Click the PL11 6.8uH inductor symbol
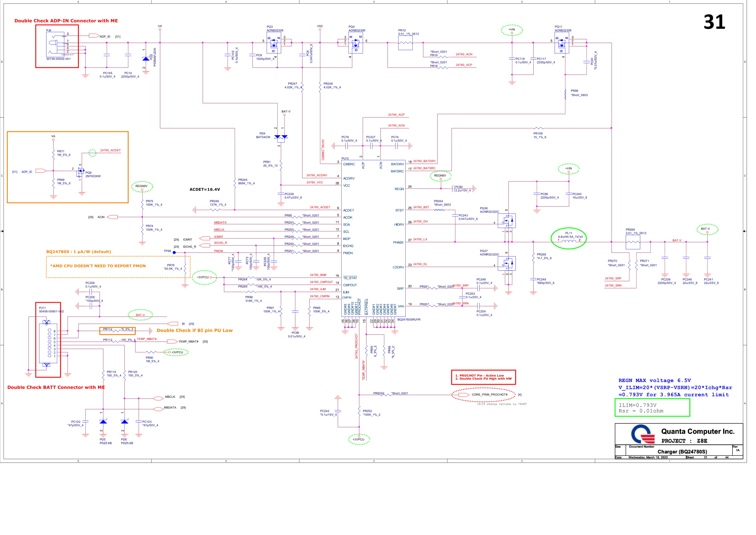 pos(568,242)
